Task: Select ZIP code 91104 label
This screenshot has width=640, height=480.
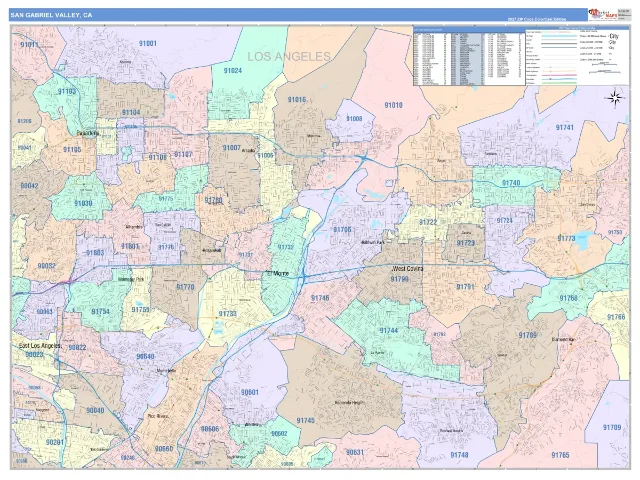Action: (131, 112)
